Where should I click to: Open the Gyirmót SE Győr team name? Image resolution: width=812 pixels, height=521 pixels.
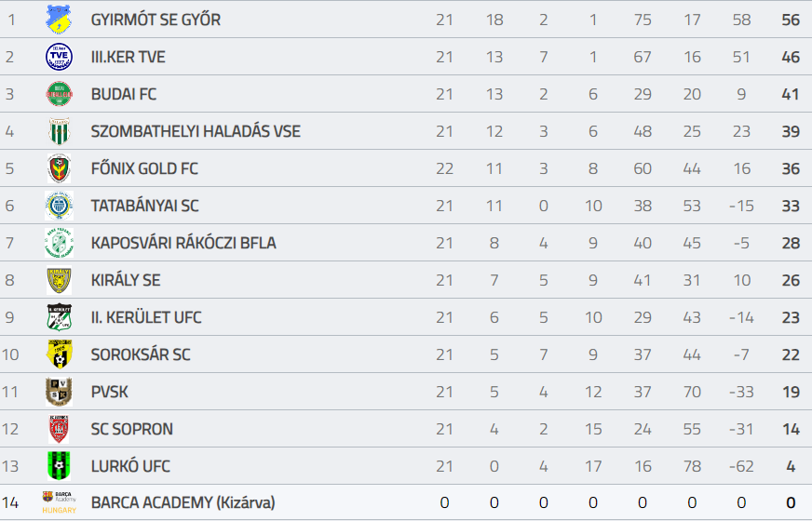(x=156, y=20)
